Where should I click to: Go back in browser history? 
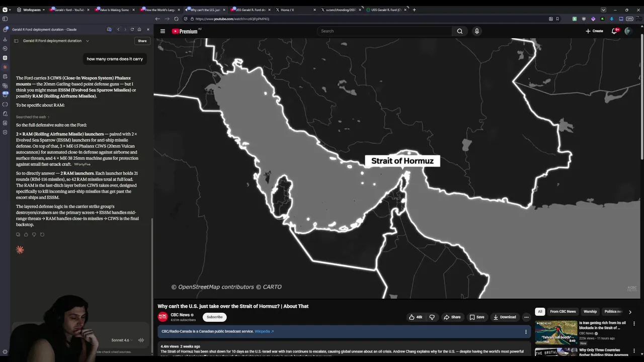[157, 19]
